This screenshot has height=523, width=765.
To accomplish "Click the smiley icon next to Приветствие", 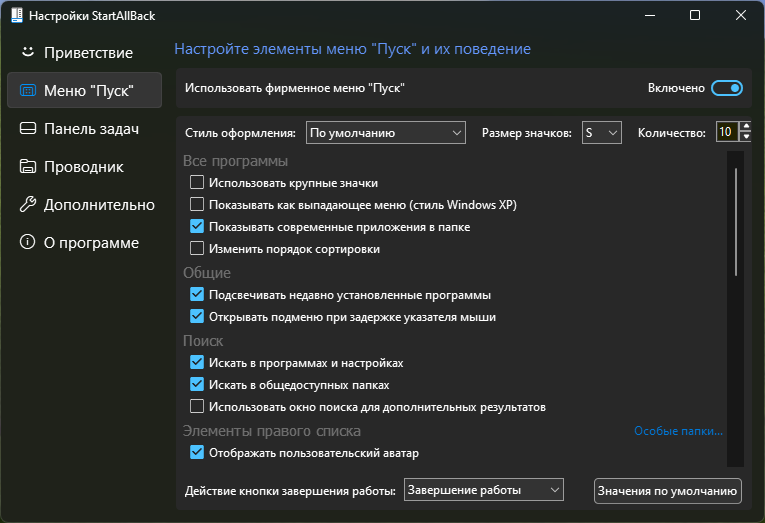I will [x=28, y=51].
